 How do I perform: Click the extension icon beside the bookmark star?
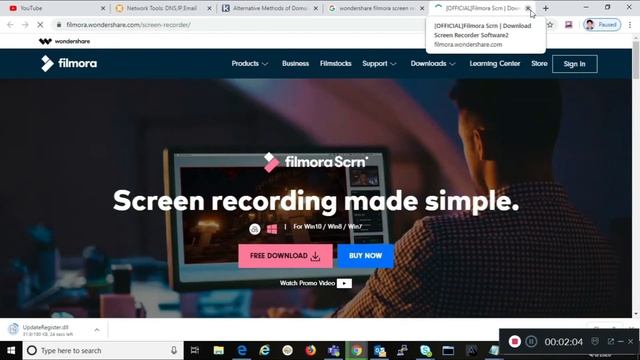pos(569,25)
